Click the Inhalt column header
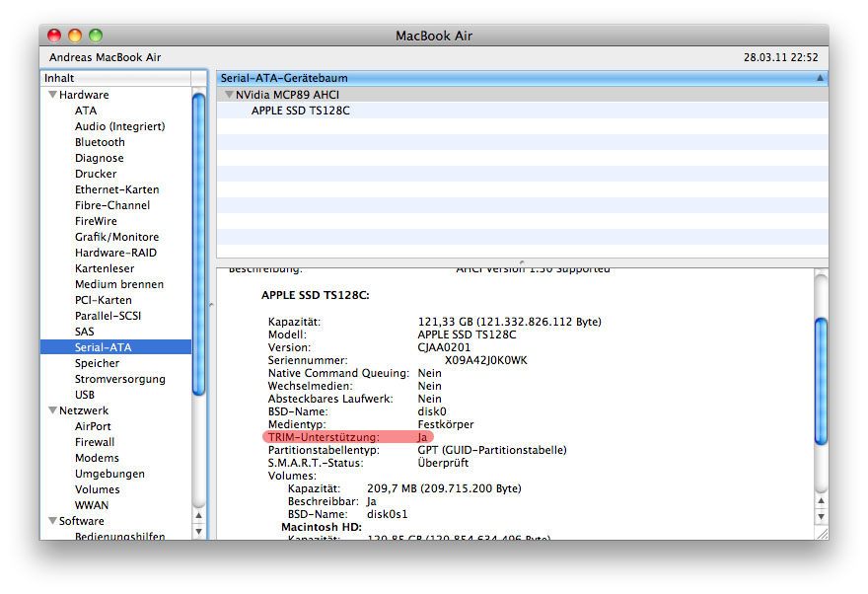868x594 pixels. pos(115,78)
